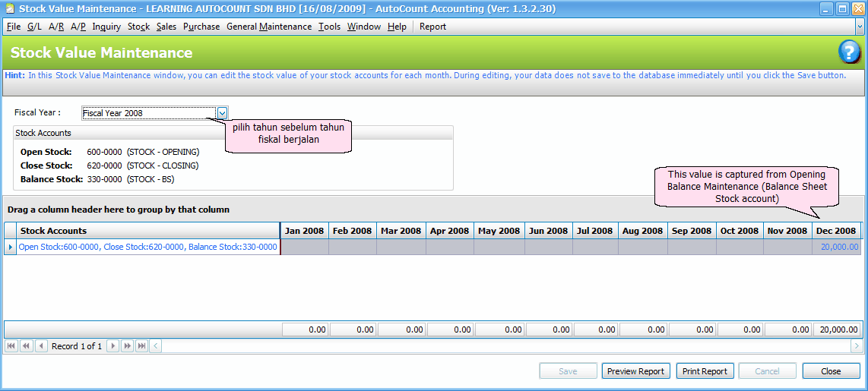Go to last record in navigator
The height and width of the screenshot is (391, 868).
coord(141,346)
